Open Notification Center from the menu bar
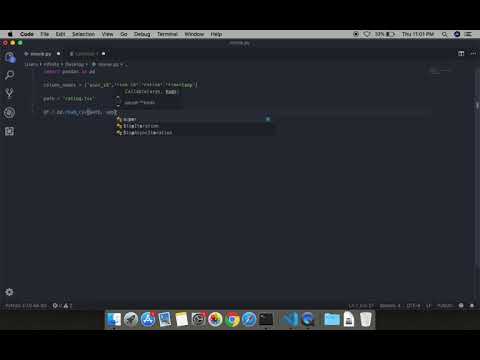This screenshot has width=480, height=360. 468,34
